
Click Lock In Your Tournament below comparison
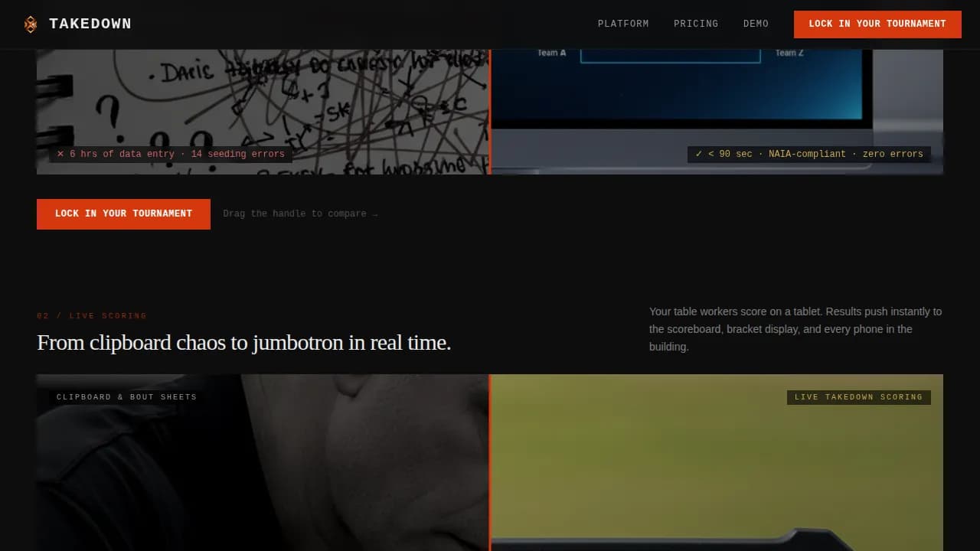click(x=123, y=214)
